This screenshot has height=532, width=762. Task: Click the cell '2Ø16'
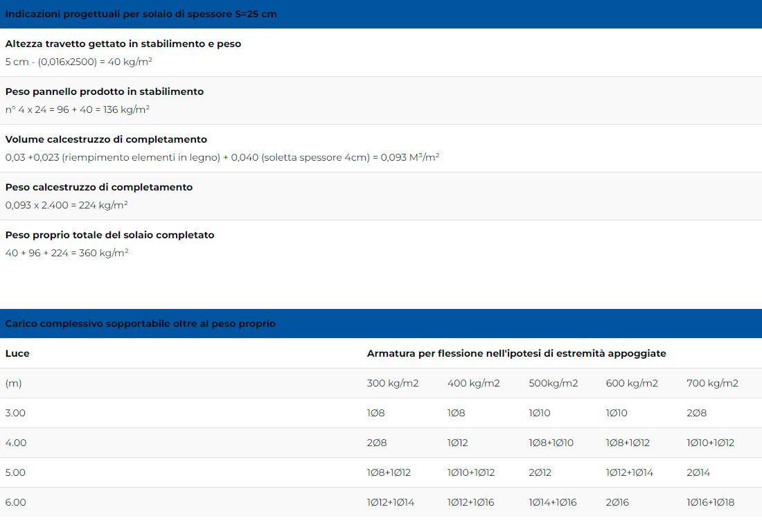[617, 502]
